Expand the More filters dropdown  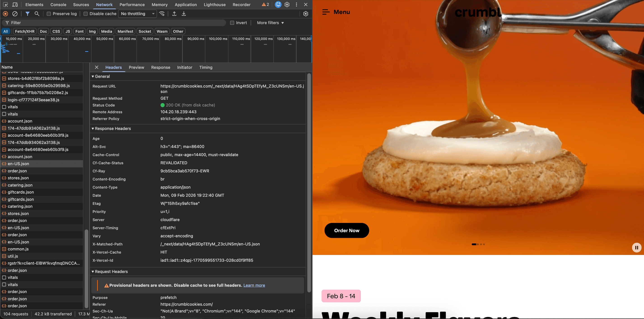pyautogui.click(x=270, y=23)
